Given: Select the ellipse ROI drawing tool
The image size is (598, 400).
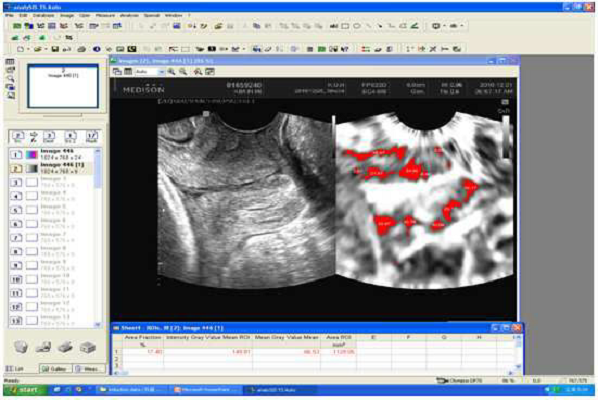Looking at the screenshot, I should click(x=357, y=26).
